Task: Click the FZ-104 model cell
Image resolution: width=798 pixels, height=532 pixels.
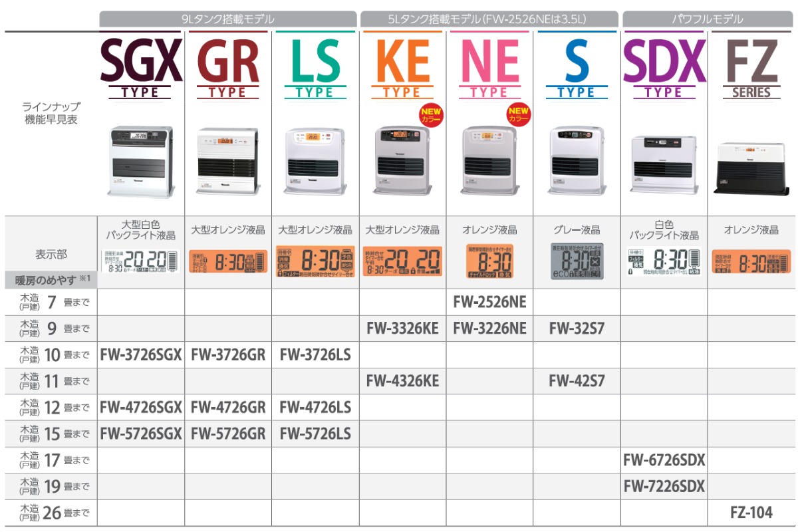Action: click(x=751, y=513)
